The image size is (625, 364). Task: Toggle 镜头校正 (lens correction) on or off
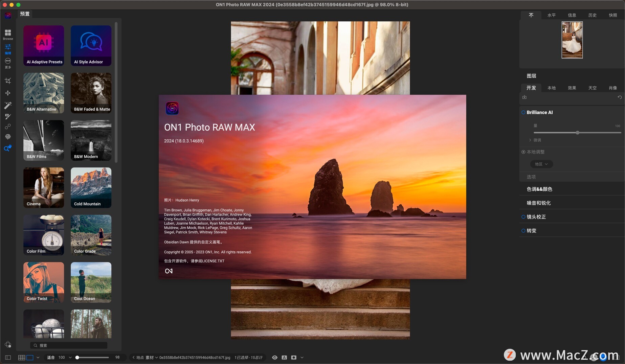click(x=523, y=217)
